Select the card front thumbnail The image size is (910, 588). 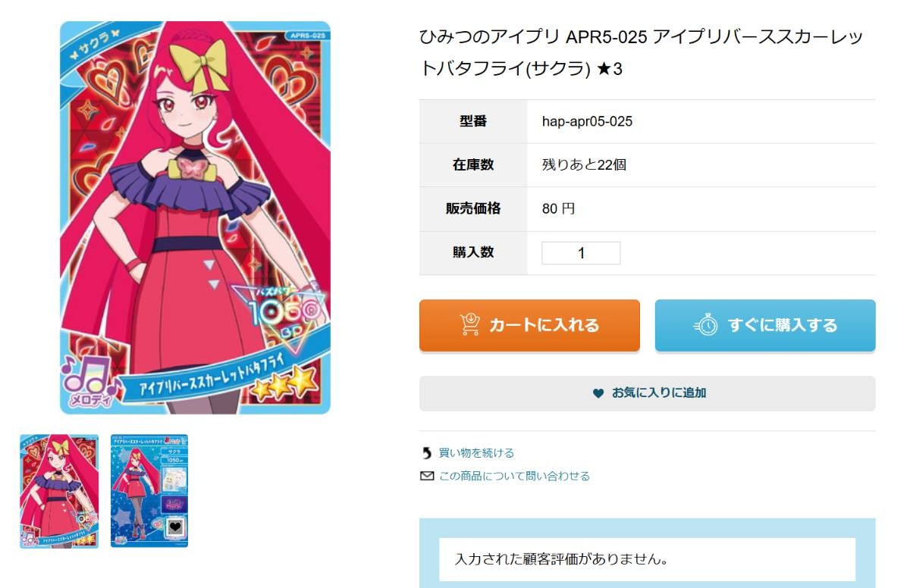pyautogui.click(x=59, y=491)
